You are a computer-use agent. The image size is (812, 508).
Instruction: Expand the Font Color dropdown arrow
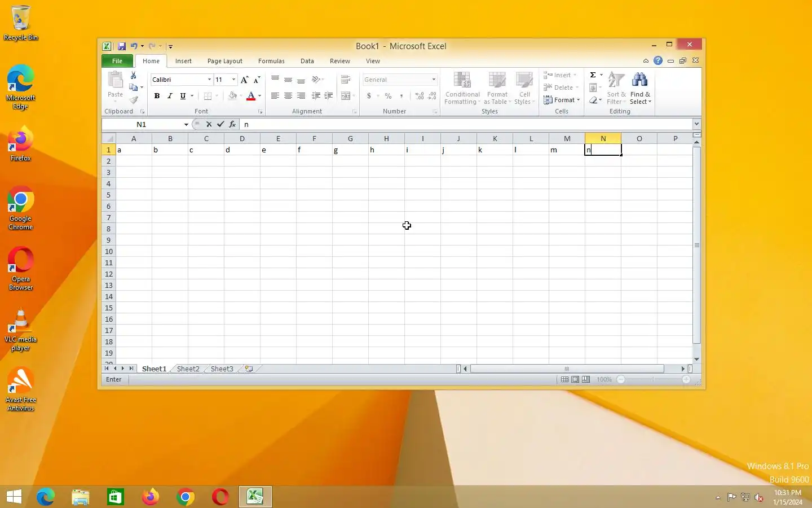(x=259, y=96)
